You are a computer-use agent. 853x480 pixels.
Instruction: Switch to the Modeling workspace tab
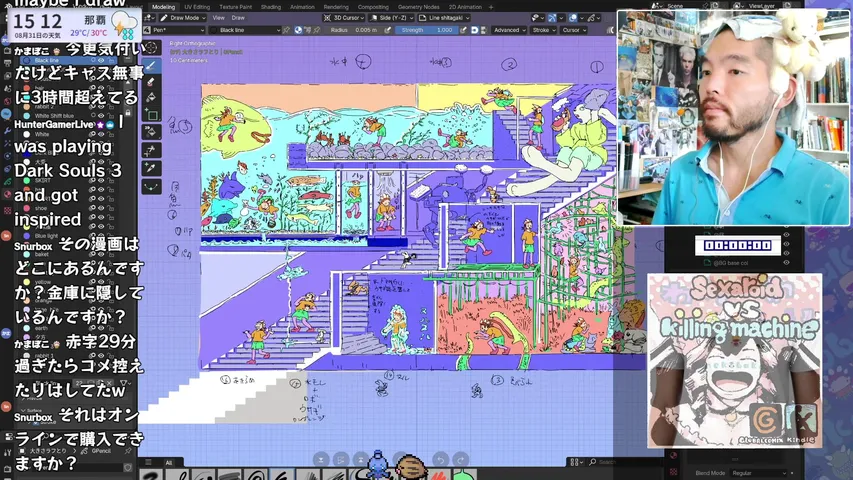pos(163,7)
